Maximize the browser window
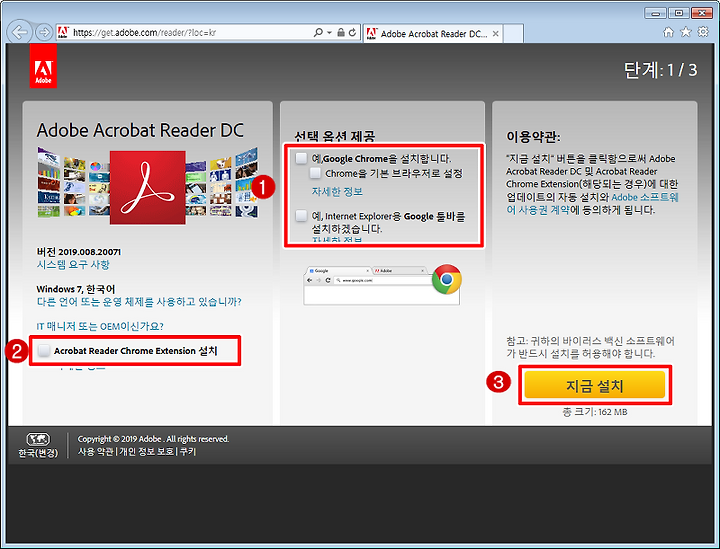This screenshot has width=720, height=549. [x=679, y=13]
